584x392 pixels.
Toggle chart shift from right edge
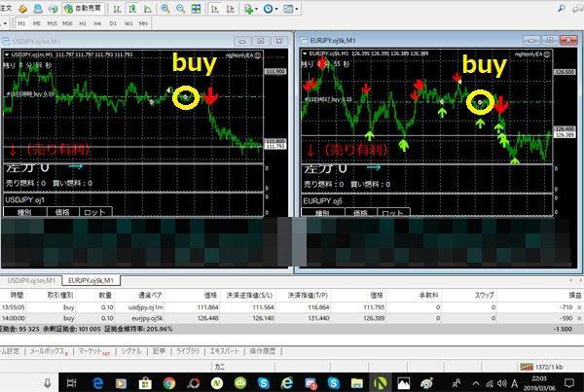click(x=230, y=9)
